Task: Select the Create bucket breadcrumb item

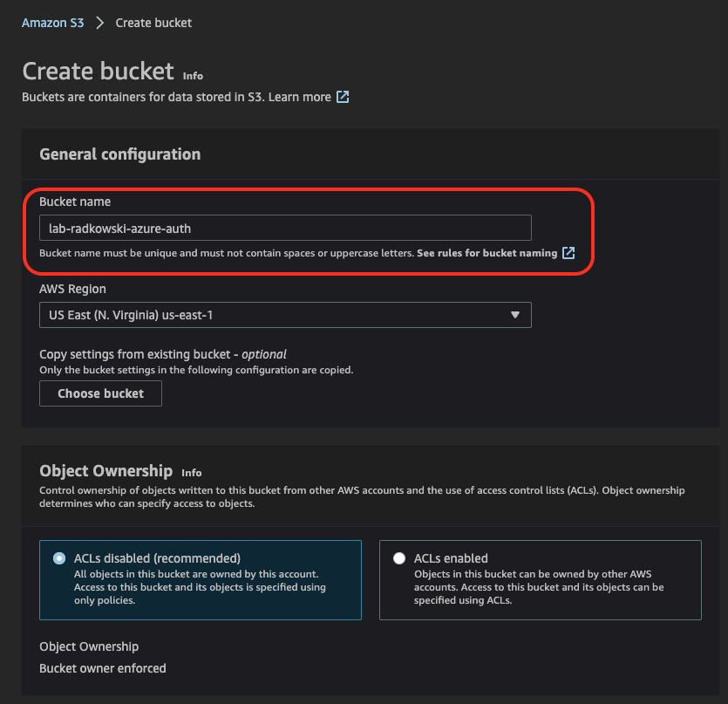Action: pos(153,23)
